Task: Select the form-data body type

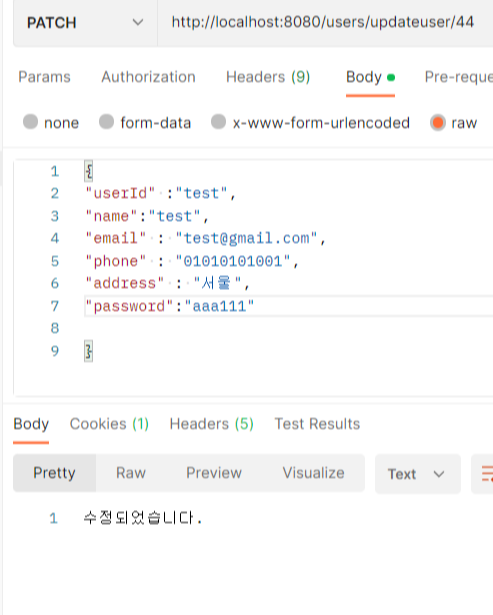Action: point(145,123)
